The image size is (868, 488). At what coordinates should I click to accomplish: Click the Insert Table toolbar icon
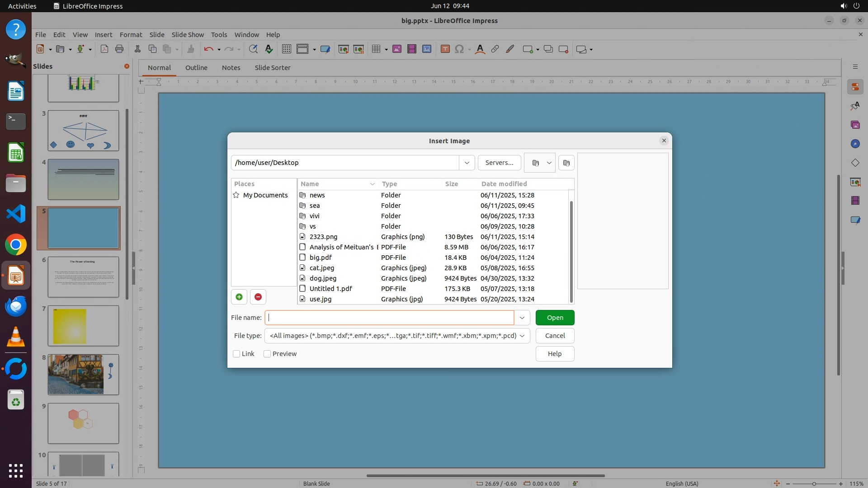tap(376, 49)
